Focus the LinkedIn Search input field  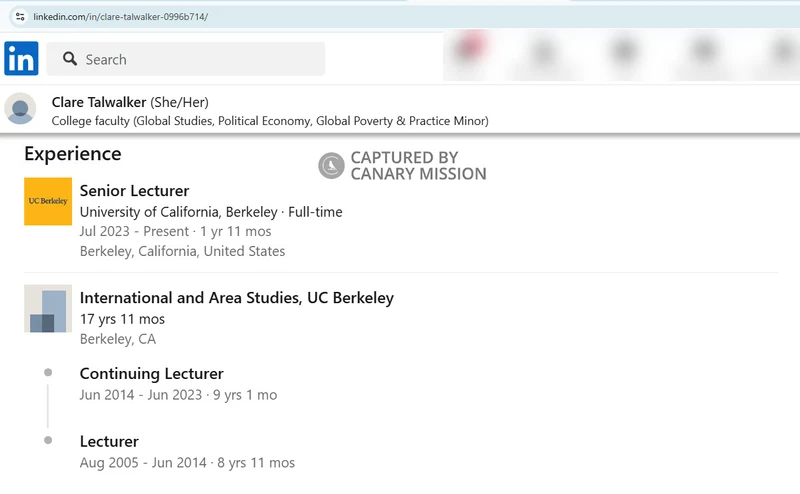[200, 59]
